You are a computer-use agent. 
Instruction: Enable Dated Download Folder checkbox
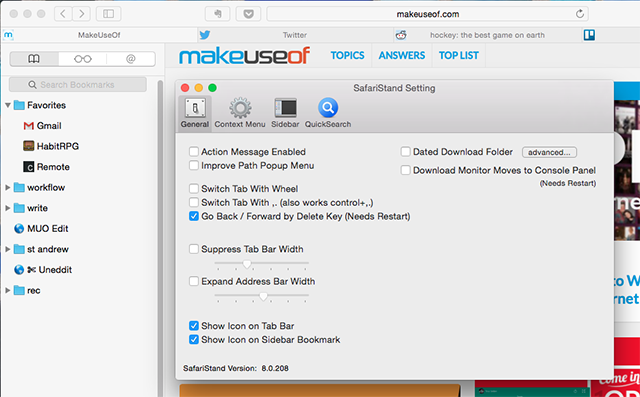(x=405, y=152)
